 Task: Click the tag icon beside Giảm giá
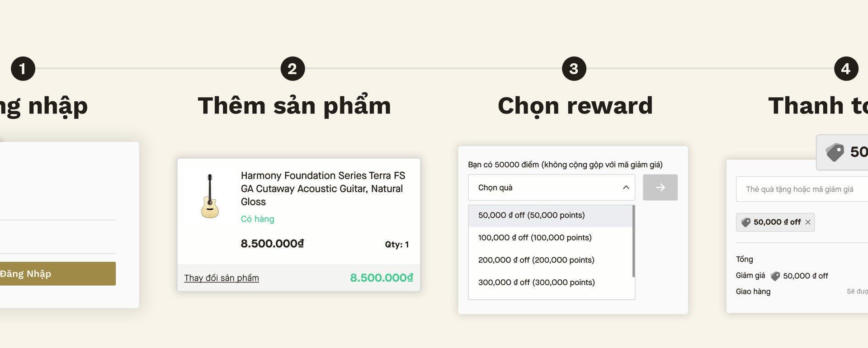tap(775, 276)
